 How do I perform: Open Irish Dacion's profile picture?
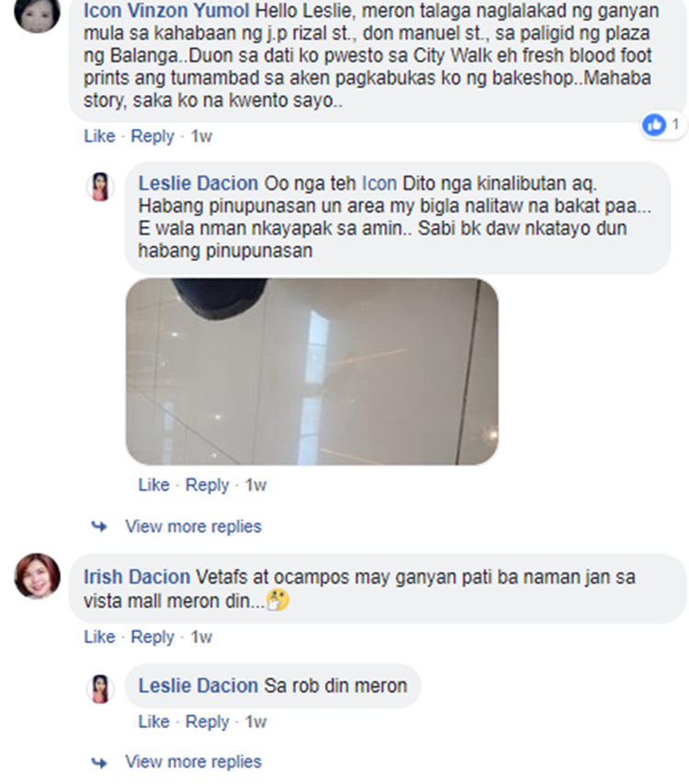37,576
